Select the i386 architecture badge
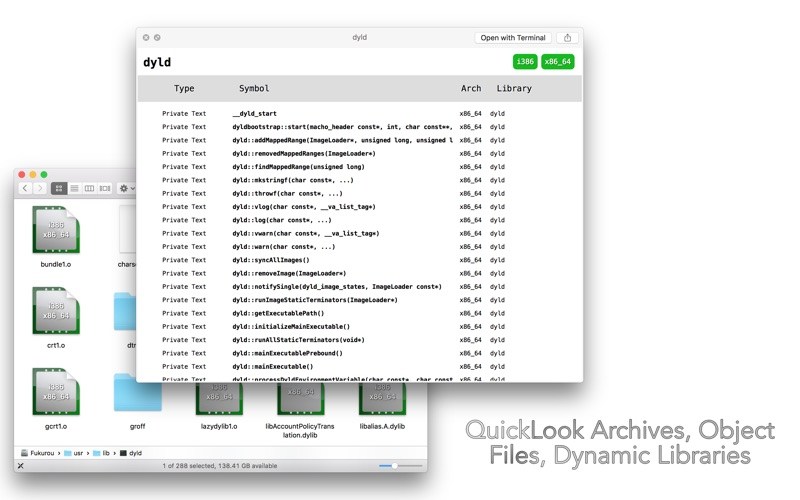The width and height of the screenshot is (800, 500). point(525,62)
